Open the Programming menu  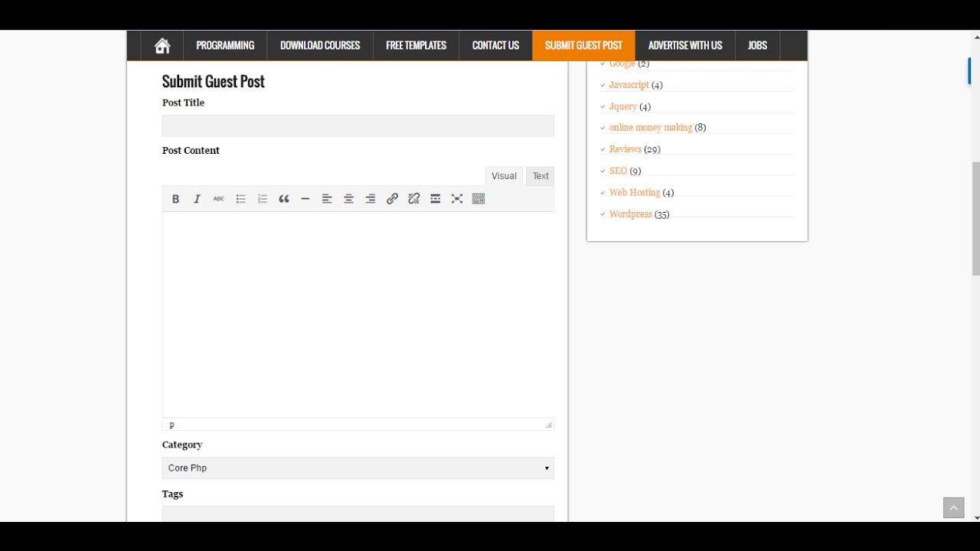(x=225, y=46)
